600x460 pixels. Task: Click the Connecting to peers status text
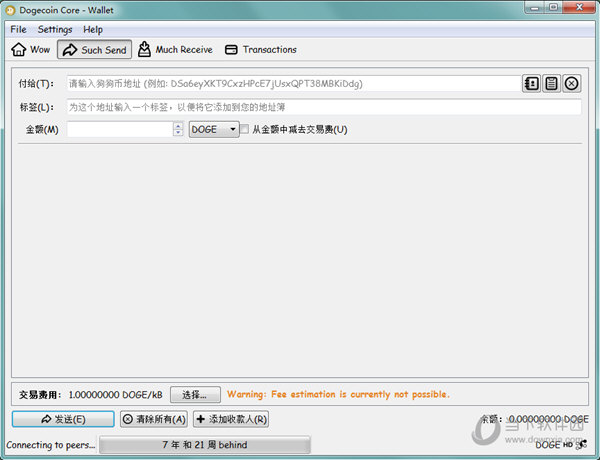tap(50, 445)
